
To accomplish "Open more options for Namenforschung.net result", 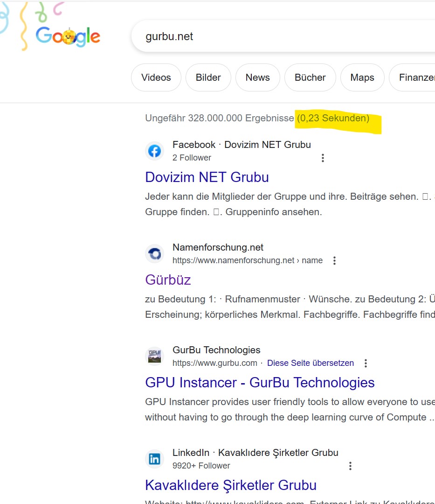I will coord(334,261).
